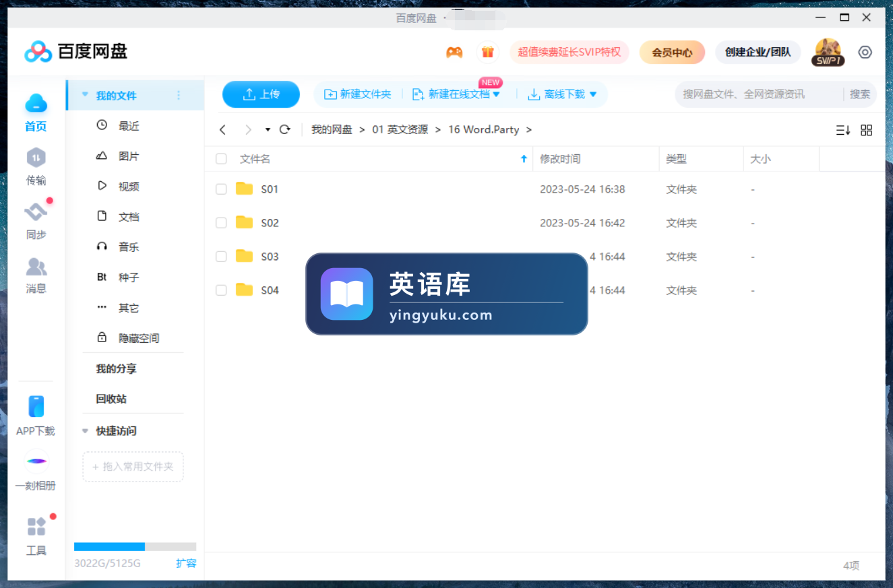Click 创建企业/团队 button
The height and width of the screenshot is (588, 893).
pyautogui.click(x=758, y=52)
